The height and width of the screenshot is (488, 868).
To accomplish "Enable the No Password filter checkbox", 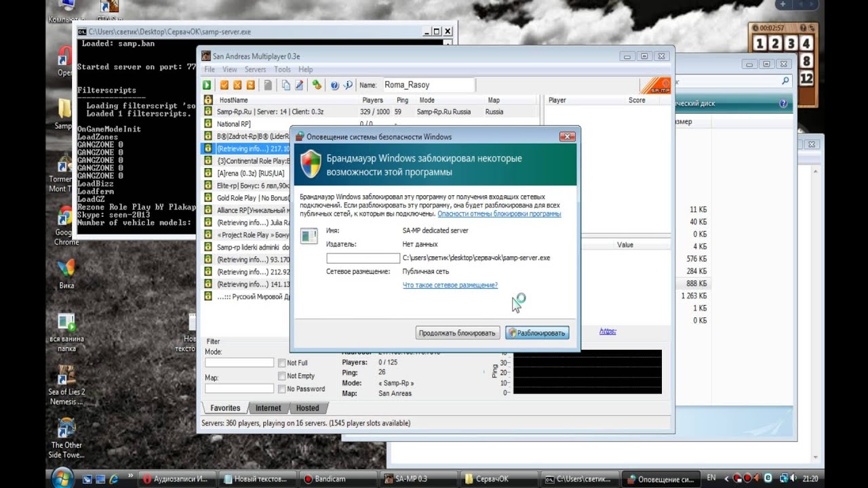I will (x=281, y=389).
